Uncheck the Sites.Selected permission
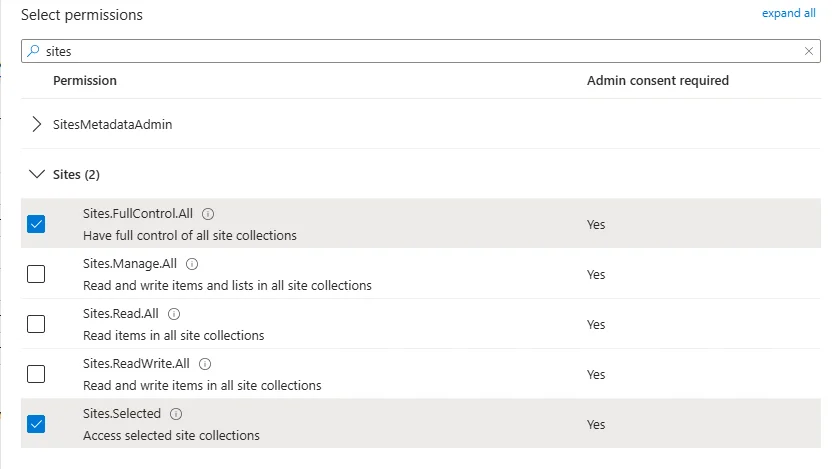This screenshot has width=840, height=469. click(x=36, y=424)
